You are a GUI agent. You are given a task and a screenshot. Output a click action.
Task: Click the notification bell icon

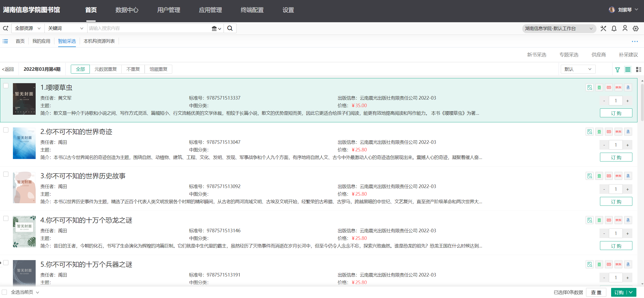tap(614, 29)
